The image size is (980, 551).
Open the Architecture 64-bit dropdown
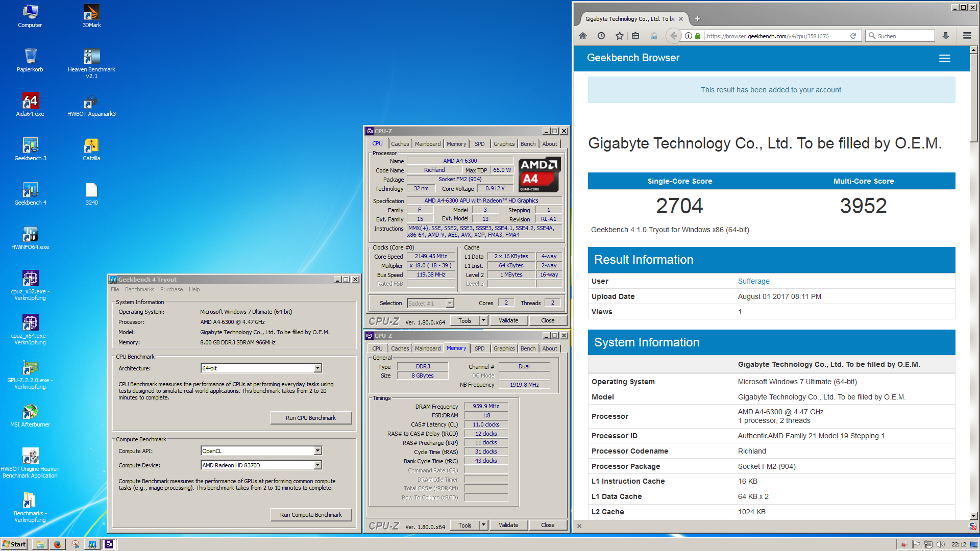(x=317, y=368)
